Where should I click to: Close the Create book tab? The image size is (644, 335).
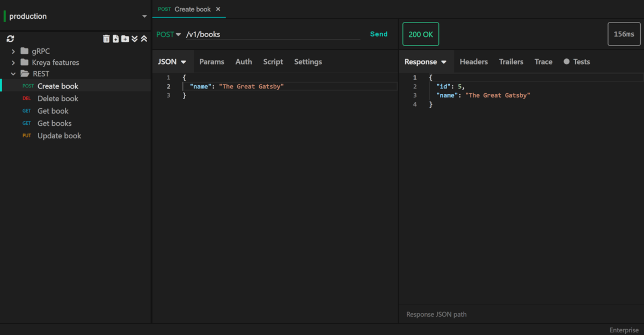pos(218,9)
